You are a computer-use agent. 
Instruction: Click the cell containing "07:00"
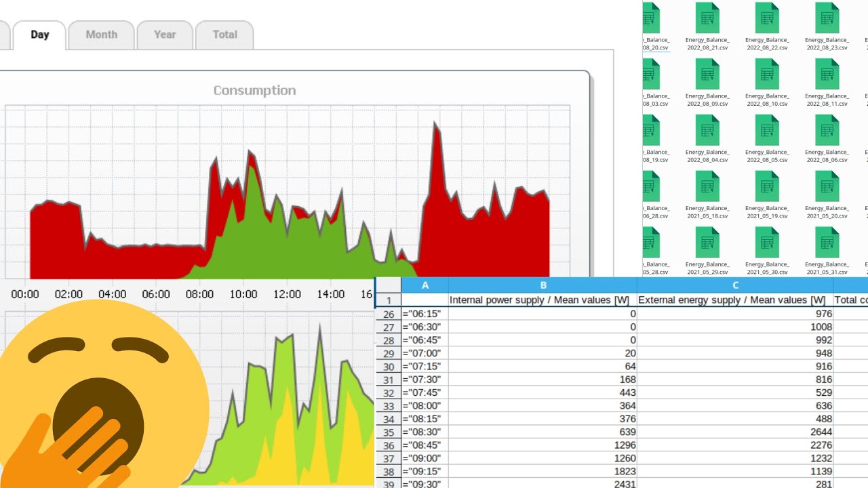click(x=425, y=353)
